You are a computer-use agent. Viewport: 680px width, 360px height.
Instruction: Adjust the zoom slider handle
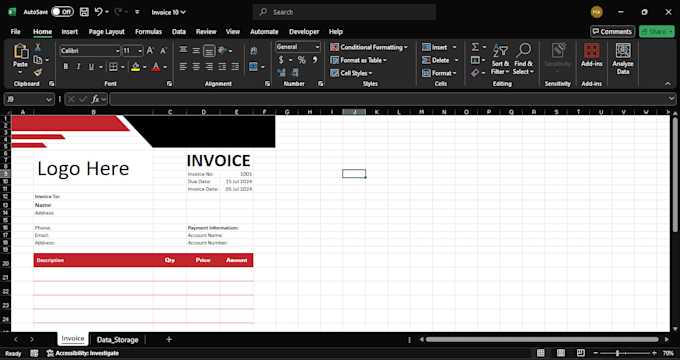pos(617,353)
